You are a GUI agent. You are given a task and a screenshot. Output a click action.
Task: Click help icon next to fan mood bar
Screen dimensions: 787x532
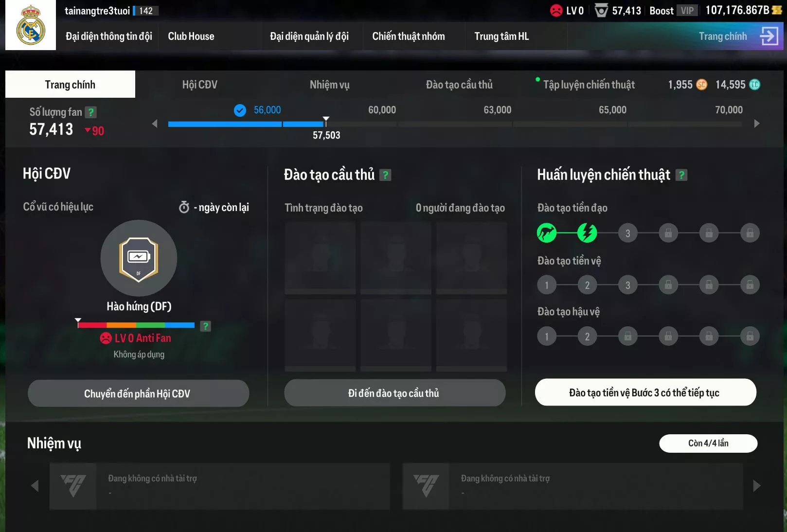(206, 326)
